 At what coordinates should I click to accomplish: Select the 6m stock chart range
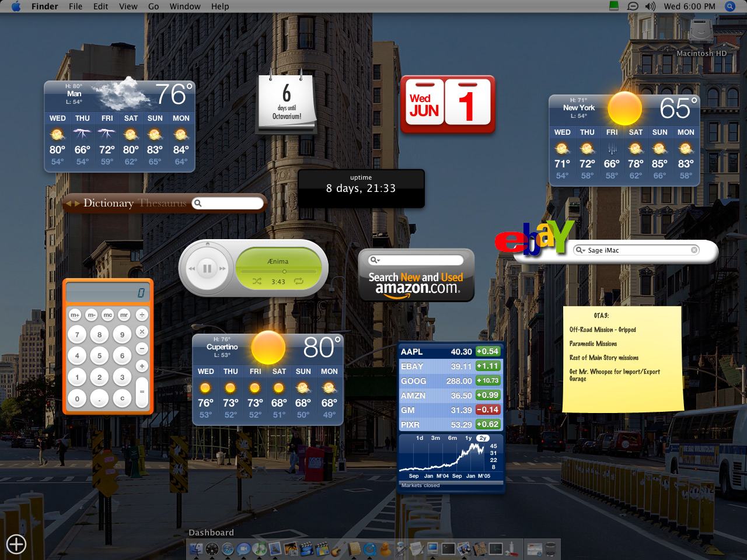(x=452, y=438)
